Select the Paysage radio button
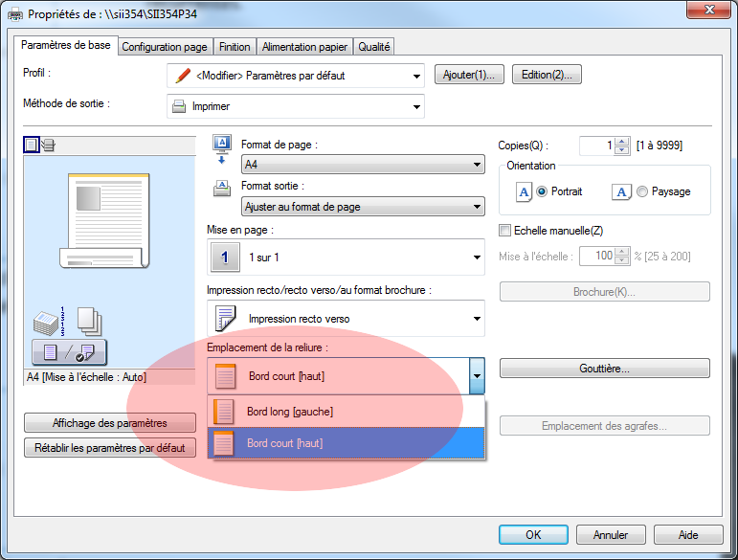 pos(641,191)
